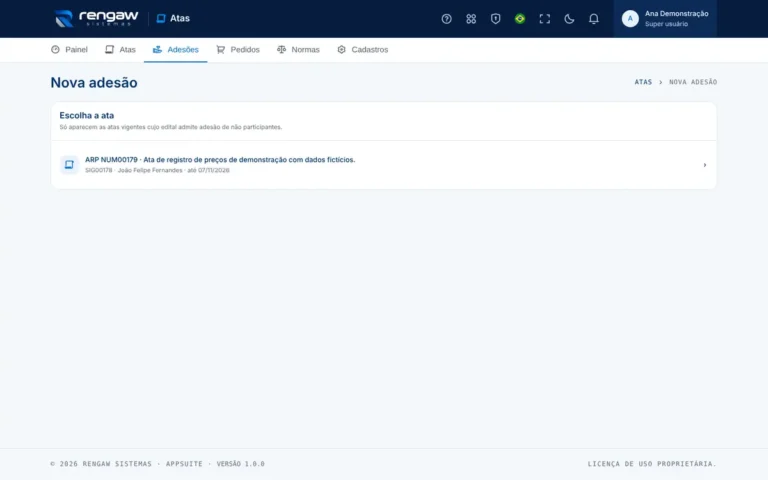Click the Rengaw Sistemas logo
768x480 pixels.
click(96, 19)
